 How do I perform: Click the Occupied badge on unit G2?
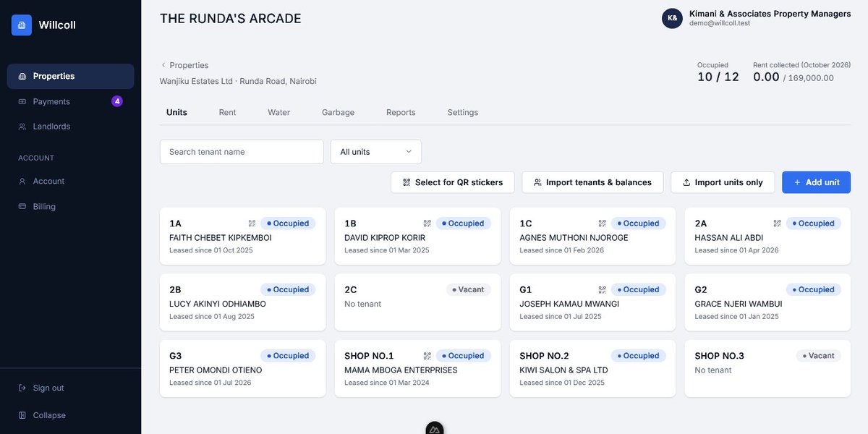pyautogui.click(x=813, y=289)
